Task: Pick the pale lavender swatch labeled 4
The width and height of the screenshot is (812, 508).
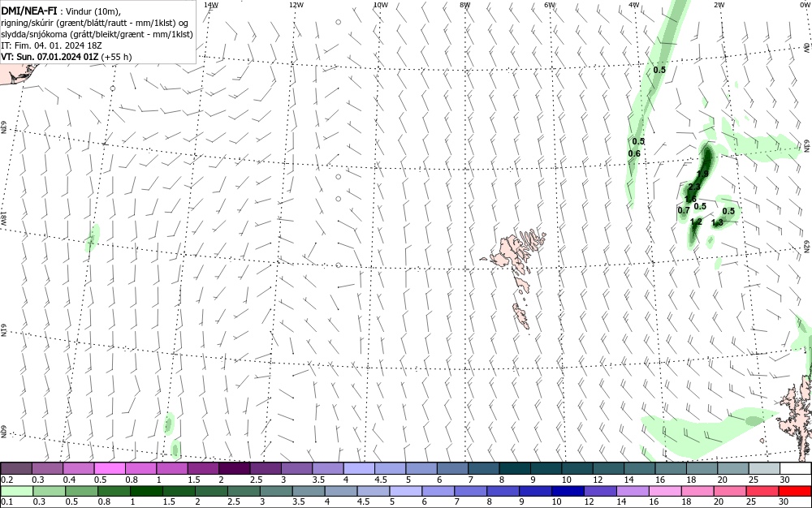Action: coord(359,469)
